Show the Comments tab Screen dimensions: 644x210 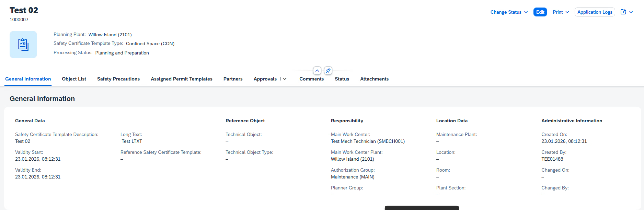[x=311, y=79]
